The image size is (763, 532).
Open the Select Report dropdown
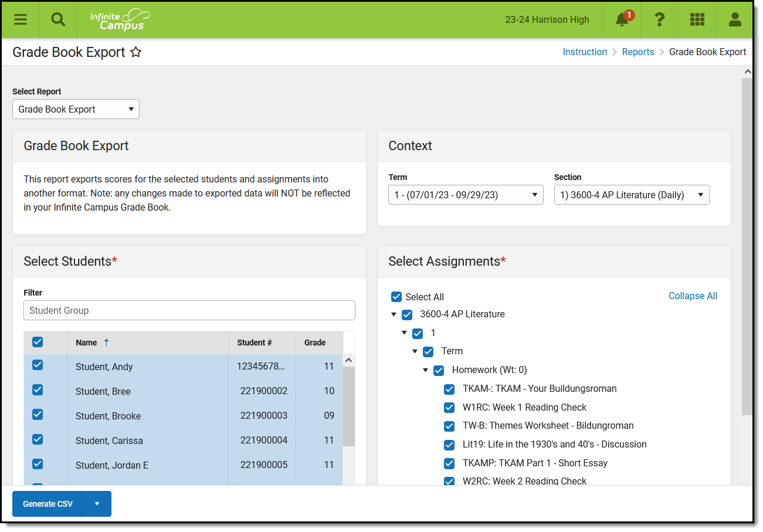[76, 109]
